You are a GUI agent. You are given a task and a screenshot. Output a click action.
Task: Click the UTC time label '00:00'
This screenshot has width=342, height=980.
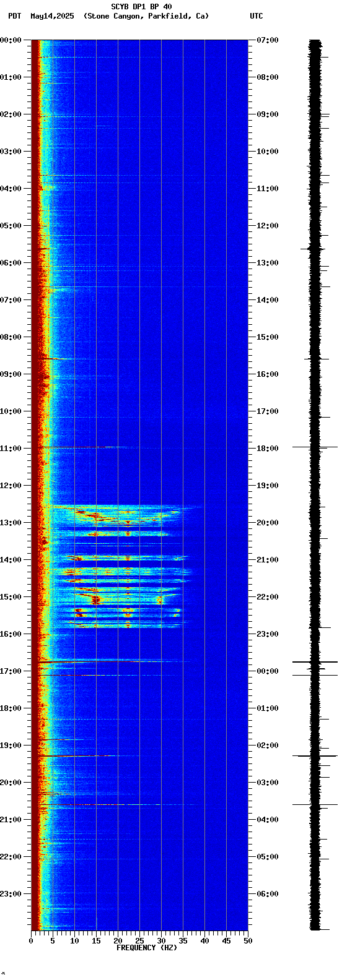[x=268, y=671]
